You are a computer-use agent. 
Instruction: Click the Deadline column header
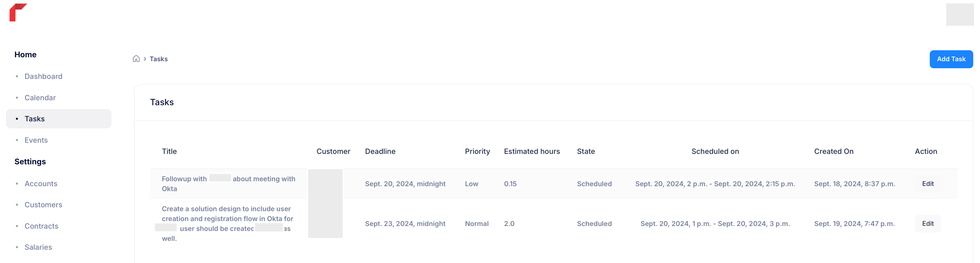pyautogui.click(x=380, y=152)
